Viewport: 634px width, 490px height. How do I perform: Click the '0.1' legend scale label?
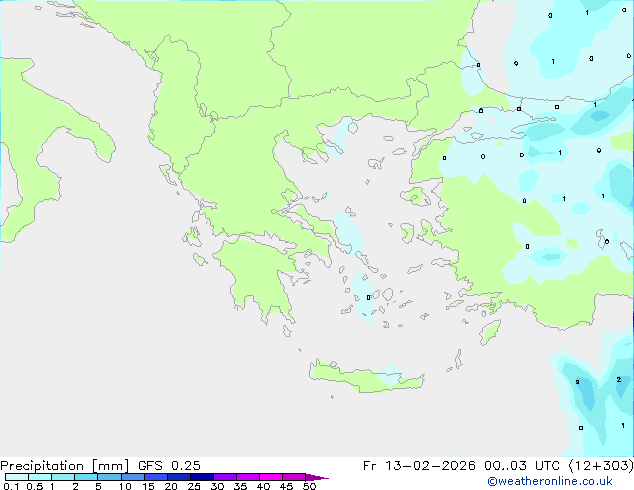click(11, 486)
